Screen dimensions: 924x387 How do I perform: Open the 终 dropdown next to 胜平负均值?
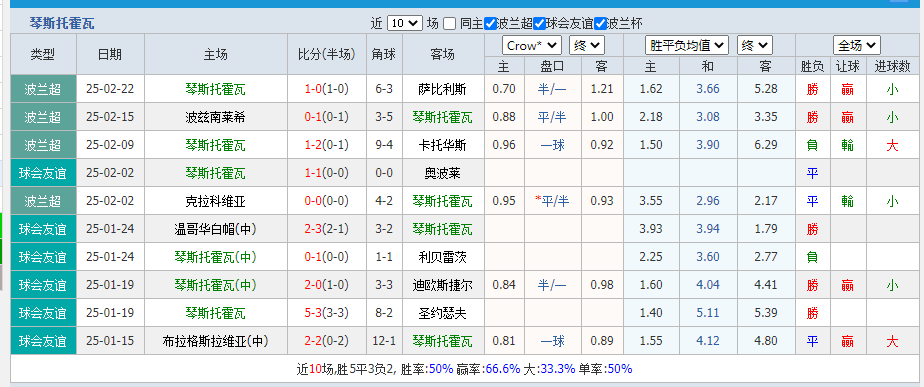click(755, 45)
